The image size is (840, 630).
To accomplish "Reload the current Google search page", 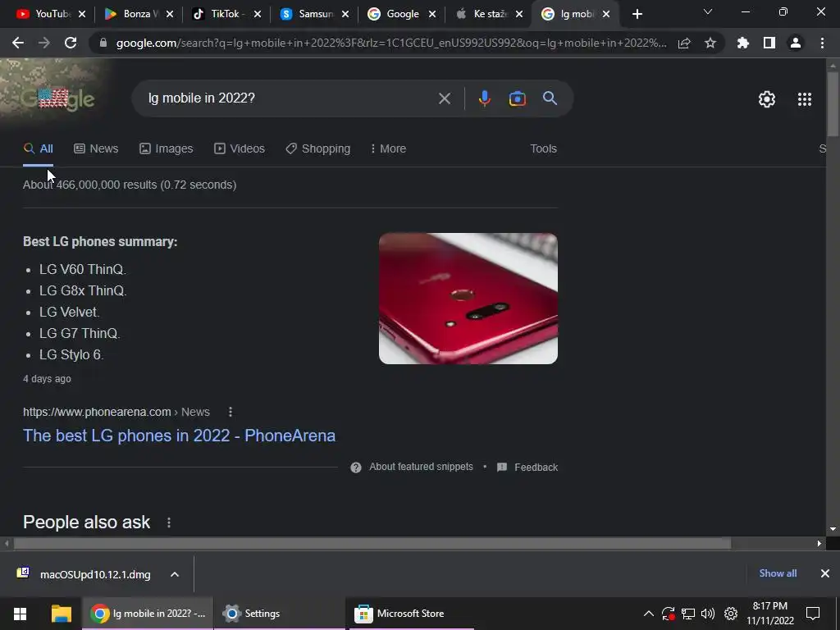I will pyautogui.click(x=71, y=43).
